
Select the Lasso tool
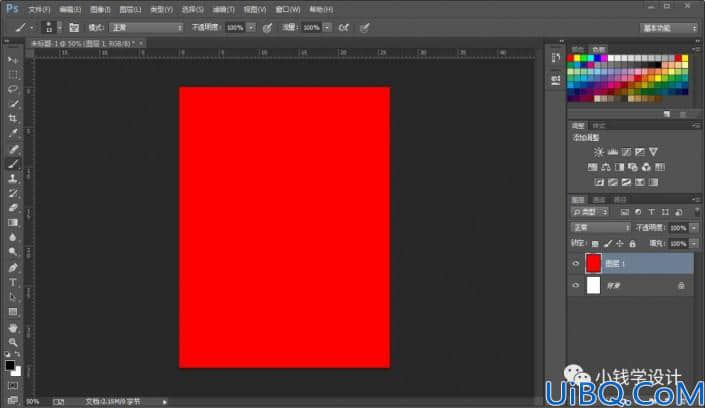13,89
